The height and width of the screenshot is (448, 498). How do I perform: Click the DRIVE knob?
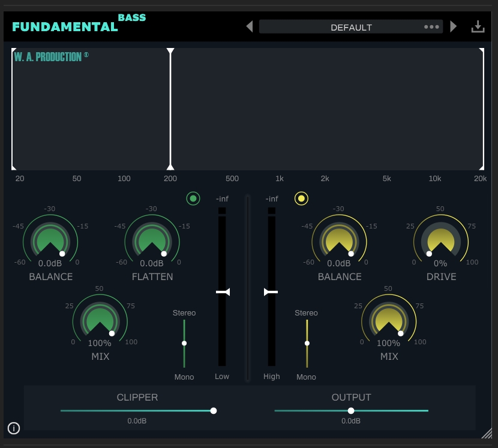(441, 242)
